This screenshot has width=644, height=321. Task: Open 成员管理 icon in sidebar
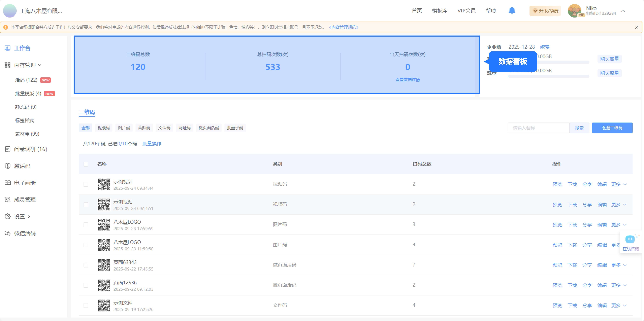8,200
